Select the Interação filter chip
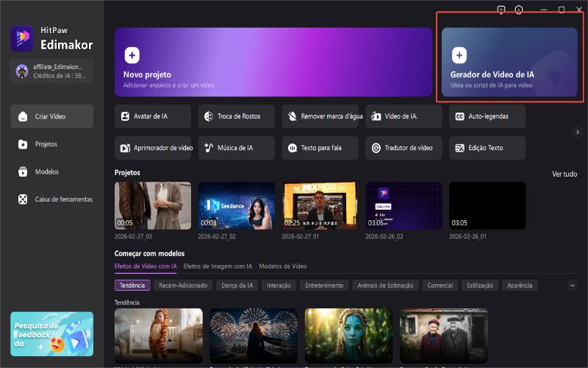Screen dimensions: 588x368 click(279, 286)
